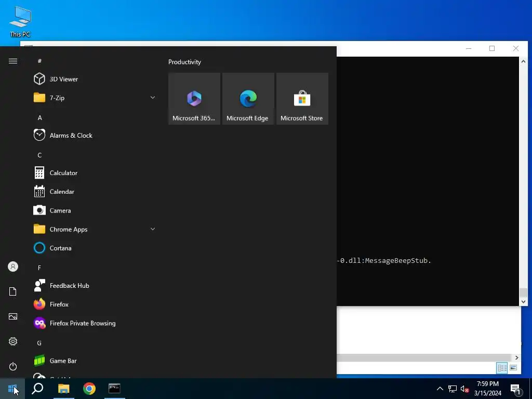Open the Microsoft Store tile

(302, 99)
